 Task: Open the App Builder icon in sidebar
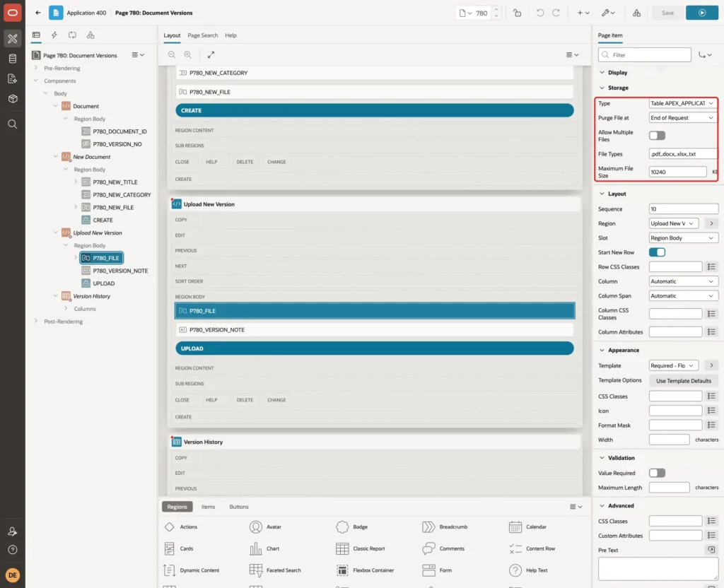point(13,39)
